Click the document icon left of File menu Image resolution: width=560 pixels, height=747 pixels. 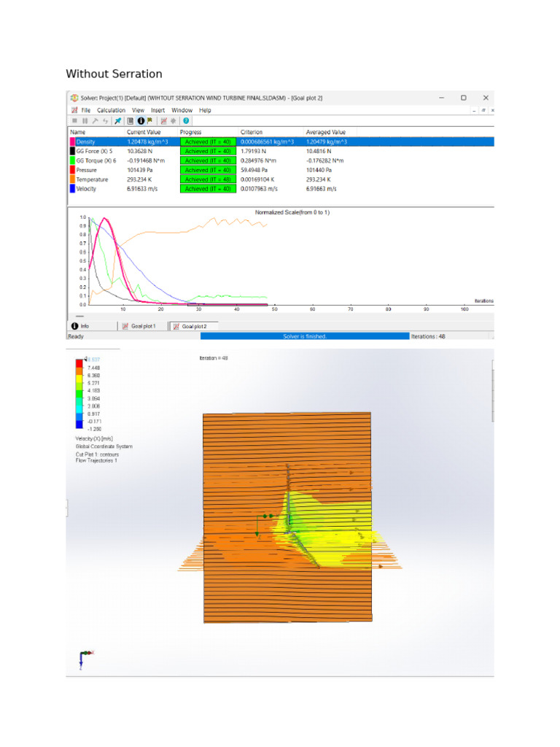tap(74, 110)
